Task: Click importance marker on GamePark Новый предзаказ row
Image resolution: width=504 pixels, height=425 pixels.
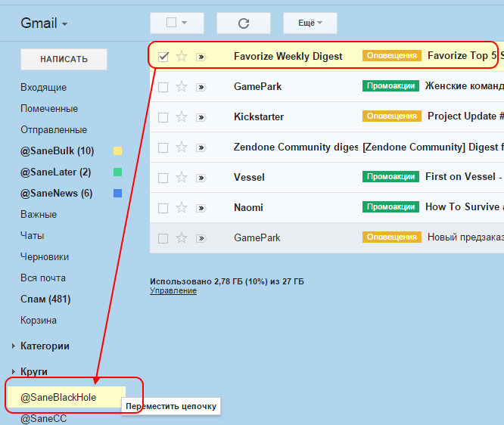Action: point(201,238)
